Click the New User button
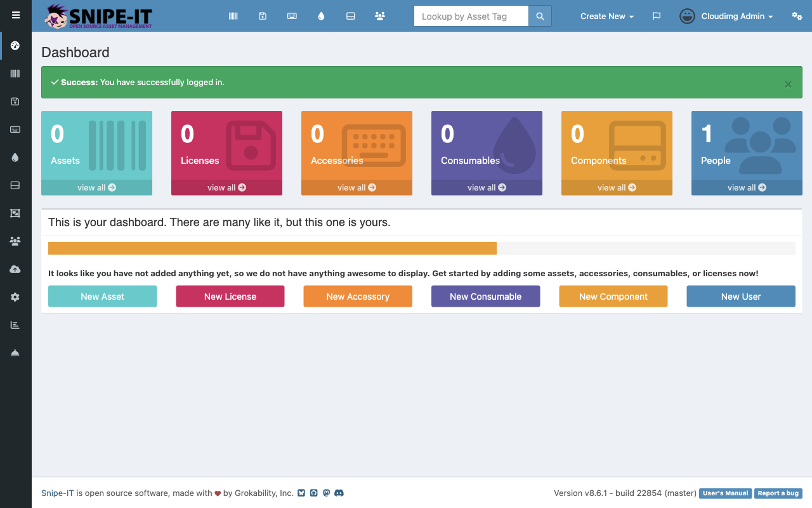Screen dimensions: 812x508 [741, 297]
